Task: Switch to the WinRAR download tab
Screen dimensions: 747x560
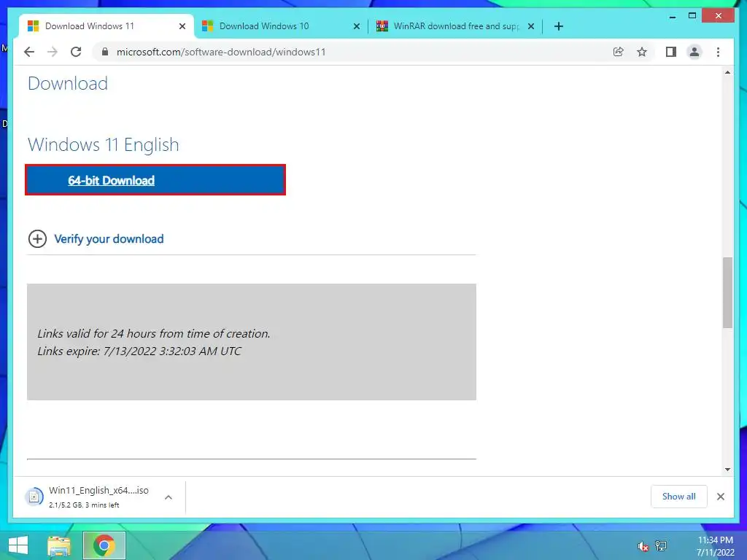Action: (456, 26)
